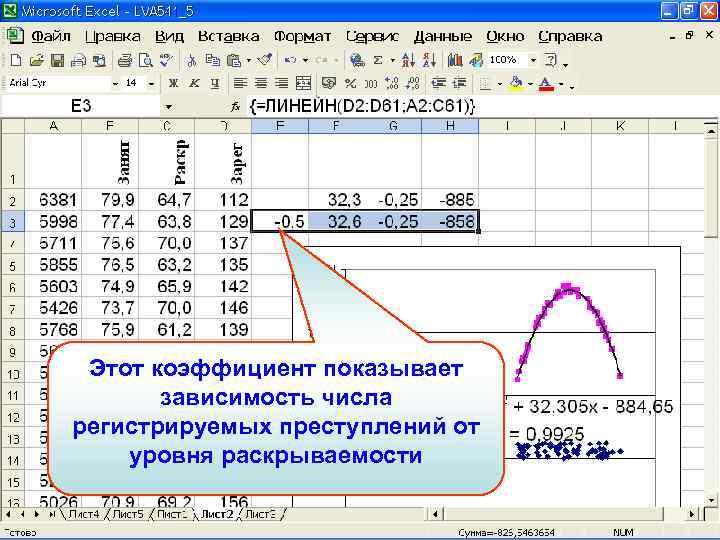Select cell H2 with value -885
The height and width of the screenshot is (540, 720).
point(450,200)
